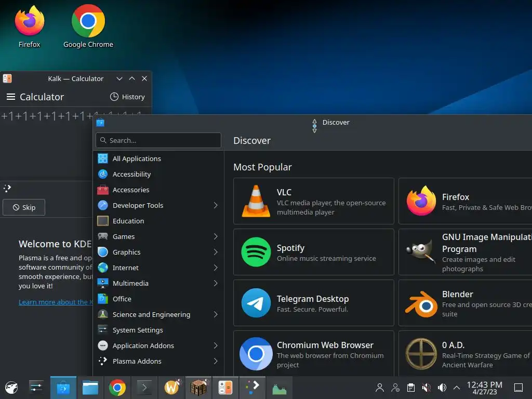Toggle the muted audio tray icon

(x=427, y=388)
